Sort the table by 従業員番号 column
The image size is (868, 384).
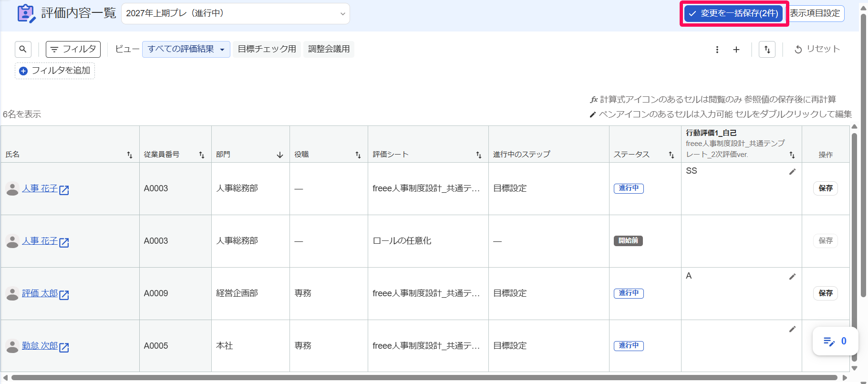click(202, 155)
